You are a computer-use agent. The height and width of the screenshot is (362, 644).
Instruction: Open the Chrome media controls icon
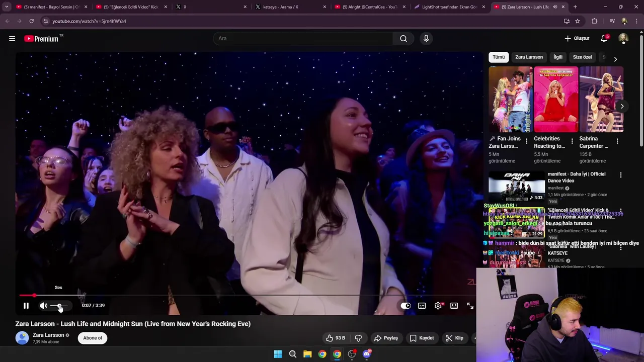(x=612, y=21)
